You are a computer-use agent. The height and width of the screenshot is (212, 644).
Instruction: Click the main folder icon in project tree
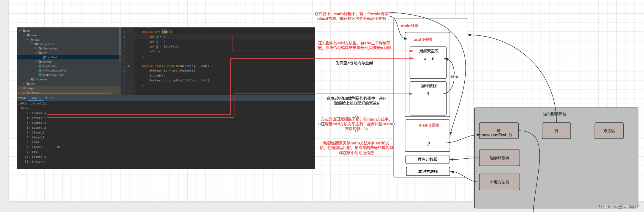click(28, 35)
